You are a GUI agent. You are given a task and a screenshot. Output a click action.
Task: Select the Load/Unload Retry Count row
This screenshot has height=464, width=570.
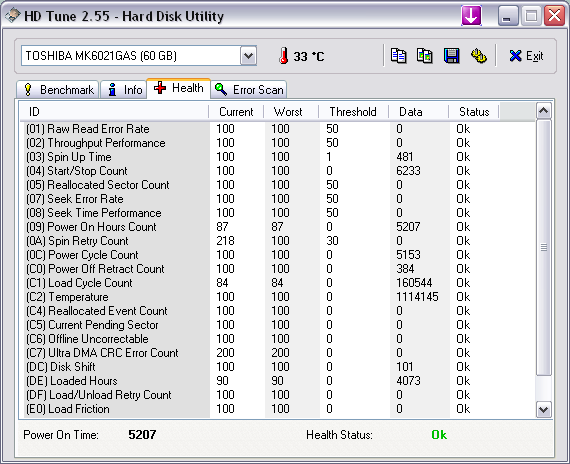pos(278,395)
